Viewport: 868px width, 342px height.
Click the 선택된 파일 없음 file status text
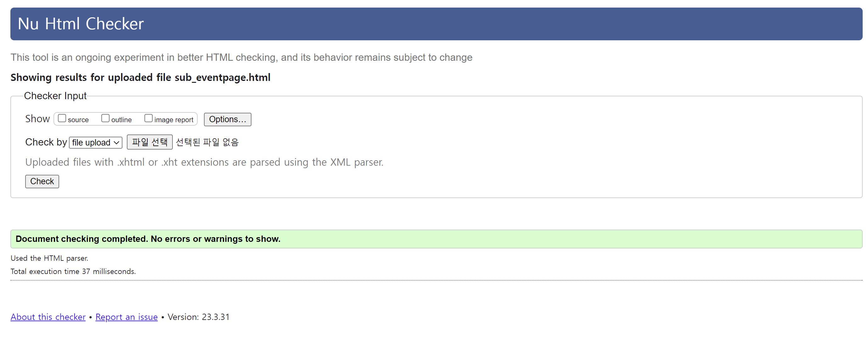pos(207,142)
